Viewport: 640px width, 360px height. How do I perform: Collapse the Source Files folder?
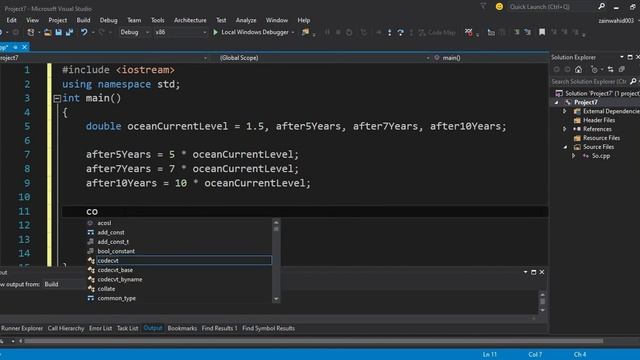click(565, 147)
